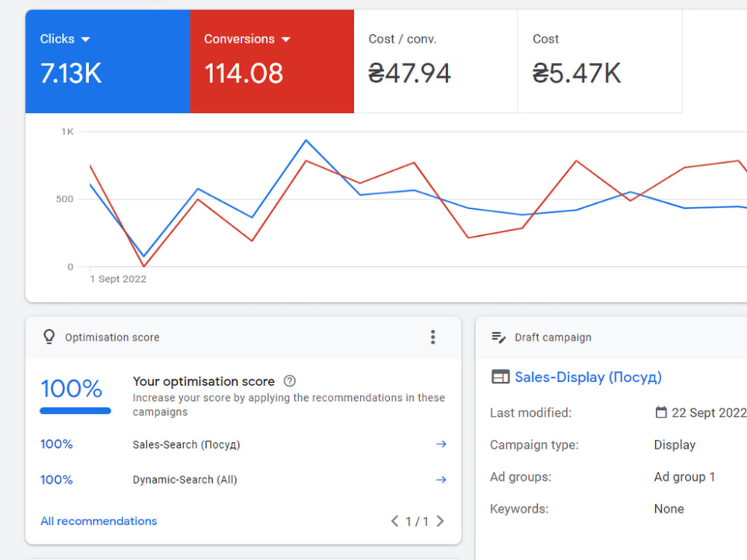Go to previous recommendations page chevron
The height and width of the screenshot is (560, 747).
[394, 521]
